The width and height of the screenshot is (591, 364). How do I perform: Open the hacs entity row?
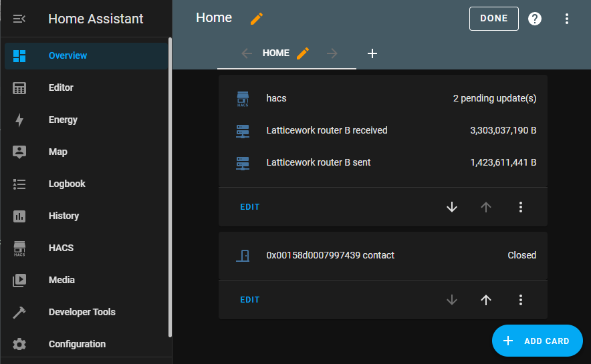[x=383, y=99]
